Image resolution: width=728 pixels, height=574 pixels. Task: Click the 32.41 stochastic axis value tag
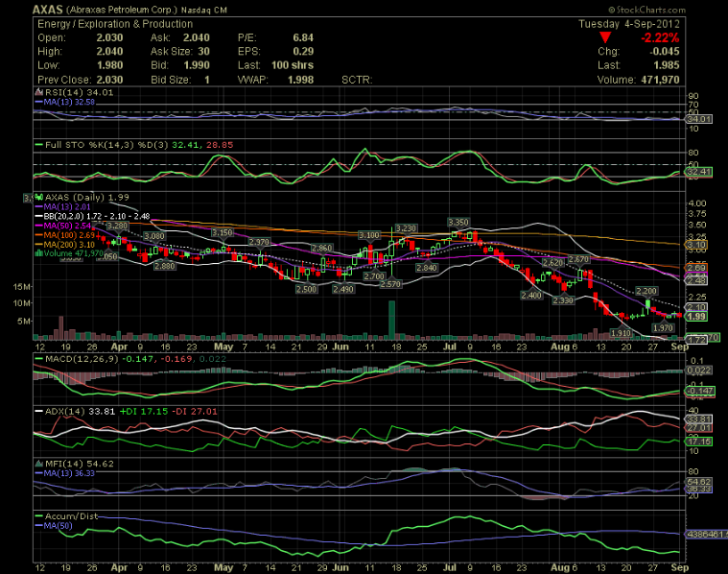699,172
